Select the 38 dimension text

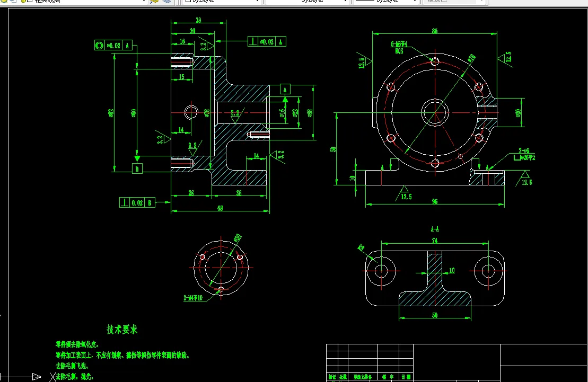click(198, 20)
